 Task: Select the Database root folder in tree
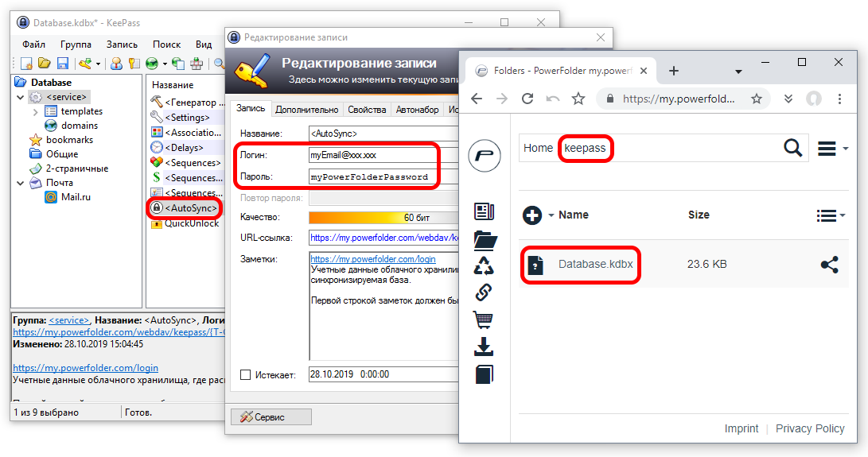point(51,83)
